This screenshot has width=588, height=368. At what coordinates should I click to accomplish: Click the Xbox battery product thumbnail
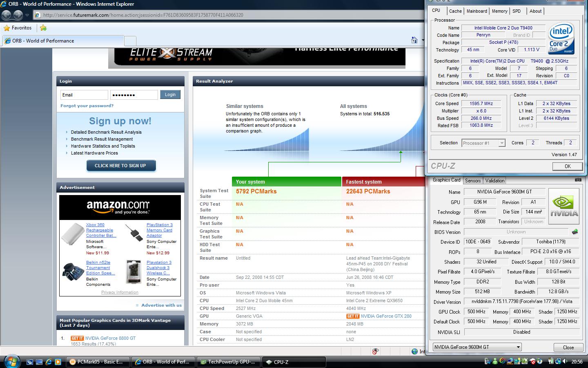pyautogui.click(x=73, y=234)
